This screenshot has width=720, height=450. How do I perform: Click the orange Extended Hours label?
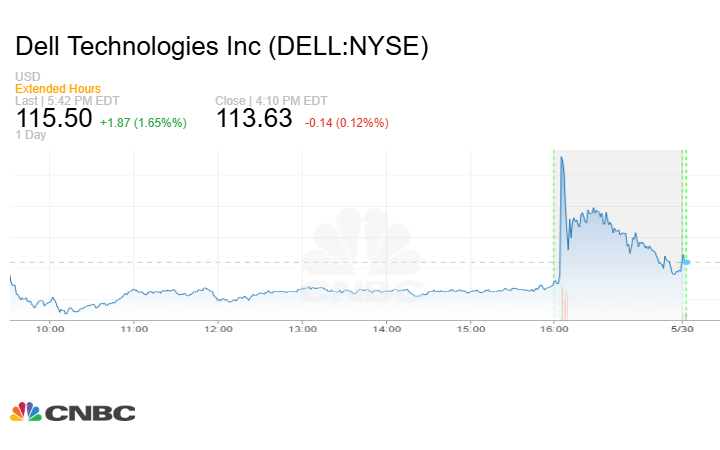[x=58, y=89]
